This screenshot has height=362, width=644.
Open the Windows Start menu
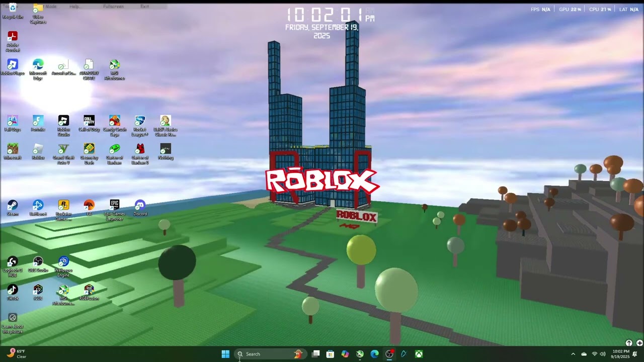225,354
